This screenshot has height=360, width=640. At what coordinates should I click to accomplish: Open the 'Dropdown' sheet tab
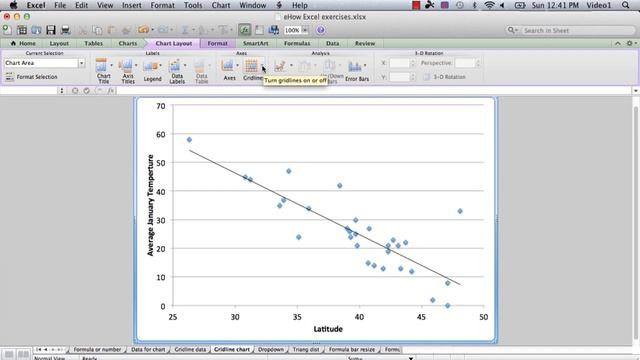[x=271, y=349]
